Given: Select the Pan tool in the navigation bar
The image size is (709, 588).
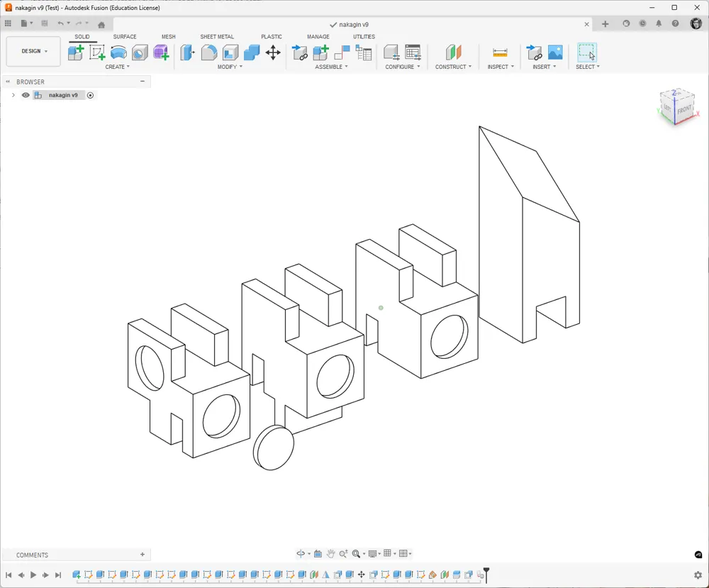Looking at the screenshot, I should point(331,553).
